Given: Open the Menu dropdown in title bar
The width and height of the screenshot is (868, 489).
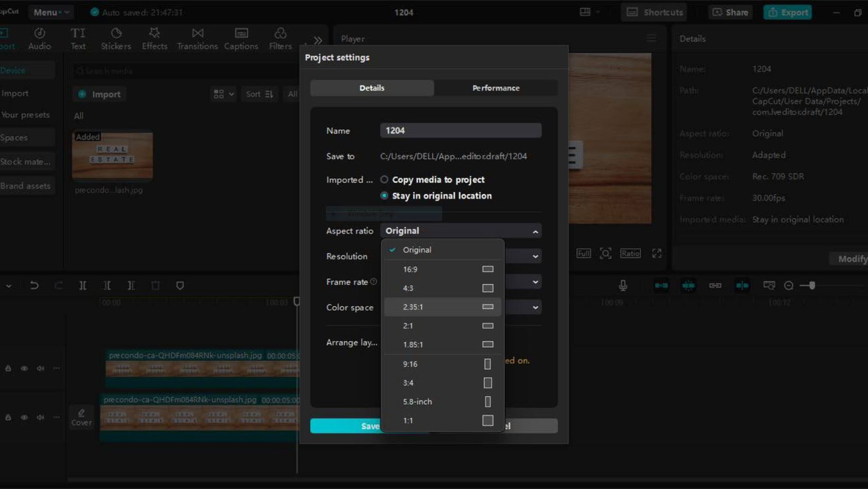Looking at the screenshot, I should click(51, 12).
